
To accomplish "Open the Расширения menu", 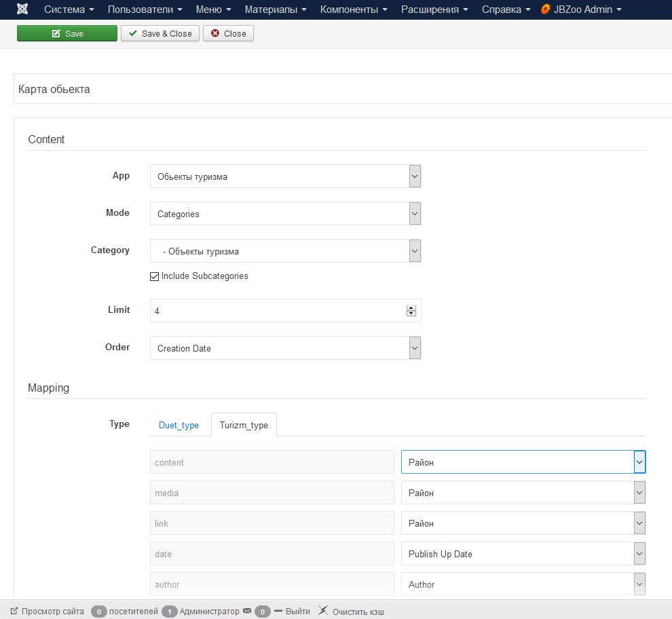I will pos(434,10).
